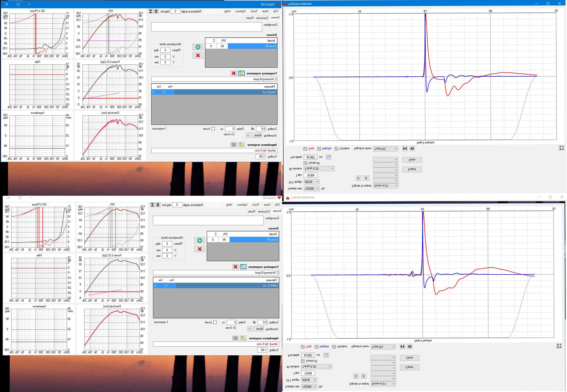
Task: Open Signal to show dropdown in upper Impulse window
Action: [x=385, y=149]
